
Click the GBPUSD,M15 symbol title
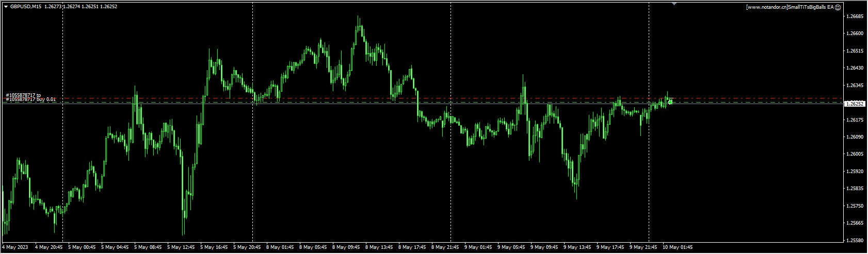coord(26,7)
